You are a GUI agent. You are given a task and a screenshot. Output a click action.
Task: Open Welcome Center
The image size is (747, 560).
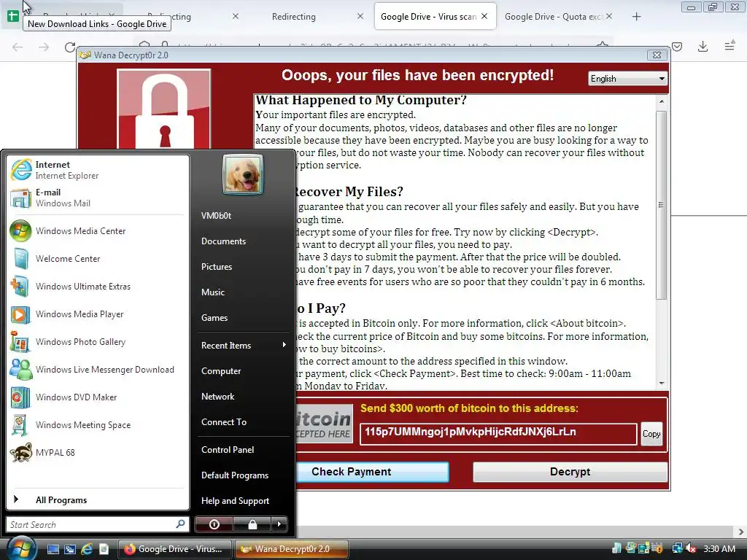tap(97, 259)
